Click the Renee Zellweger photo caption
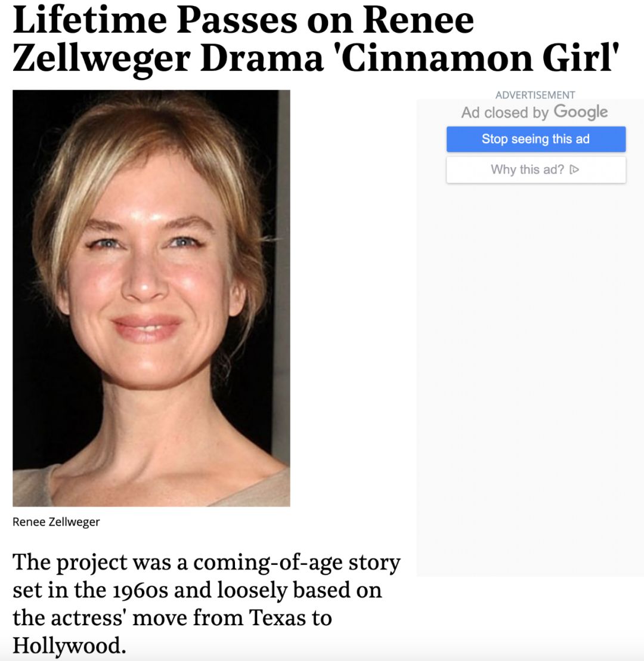Viewport: 644px width, 661px height. coord(56,522)
